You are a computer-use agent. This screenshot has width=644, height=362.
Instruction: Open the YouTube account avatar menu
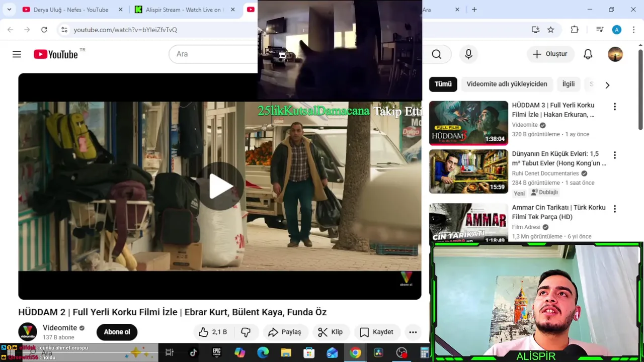tap(615, 54)
